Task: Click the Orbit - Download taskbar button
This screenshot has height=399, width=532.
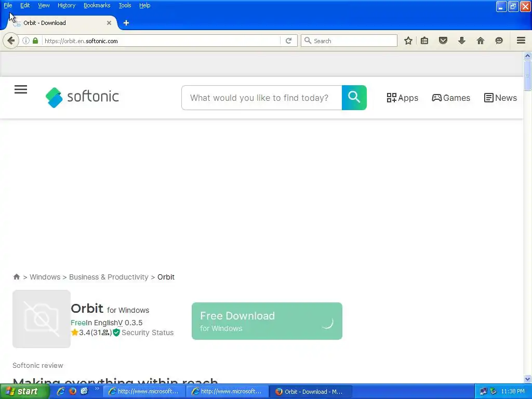Action: pos(311,392)
